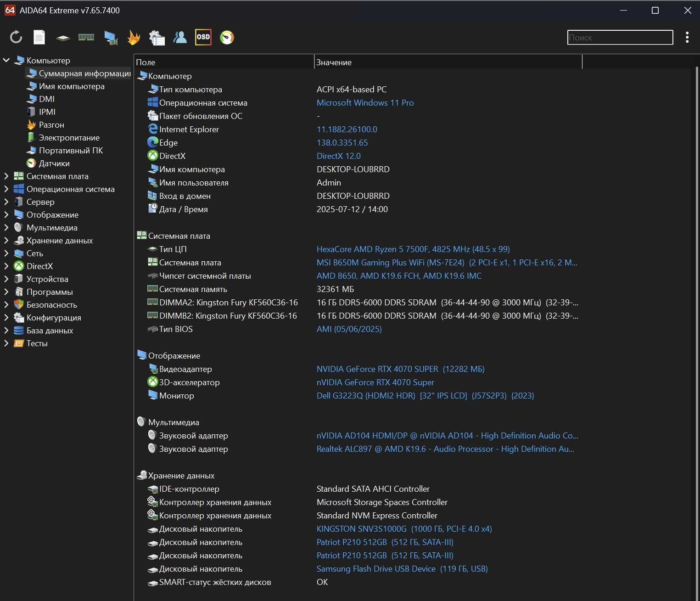
Task: Click the motherboard chip toolbar icon
Action: point(63,38)
